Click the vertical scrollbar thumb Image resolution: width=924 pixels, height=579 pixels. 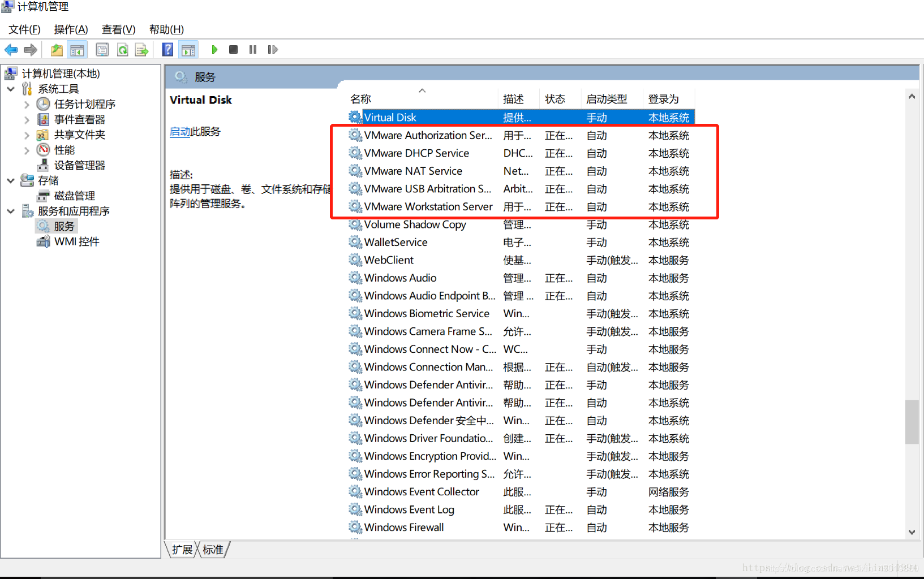click(x=912, y=422)
